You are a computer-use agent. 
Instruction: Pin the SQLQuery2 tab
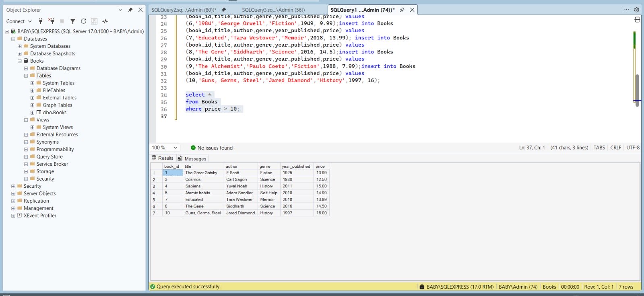tap(224, 10)
